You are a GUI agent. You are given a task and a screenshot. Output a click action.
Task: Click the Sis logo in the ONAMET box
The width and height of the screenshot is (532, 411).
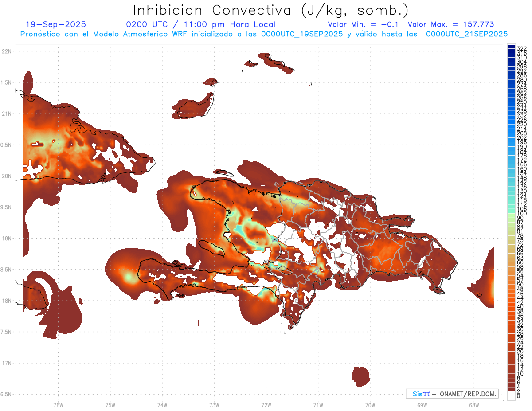coord(421,394)
